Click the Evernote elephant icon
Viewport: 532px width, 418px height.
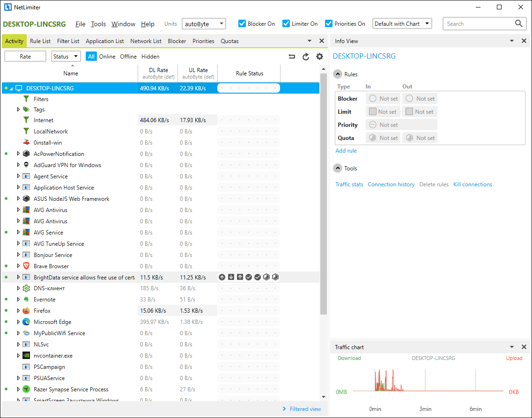click(26, 300)
